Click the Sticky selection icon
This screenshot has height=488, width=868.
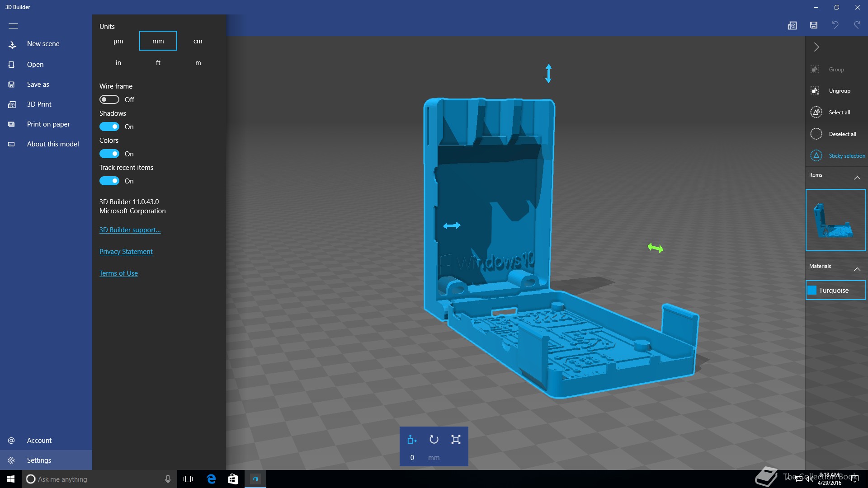pos(816,155)
